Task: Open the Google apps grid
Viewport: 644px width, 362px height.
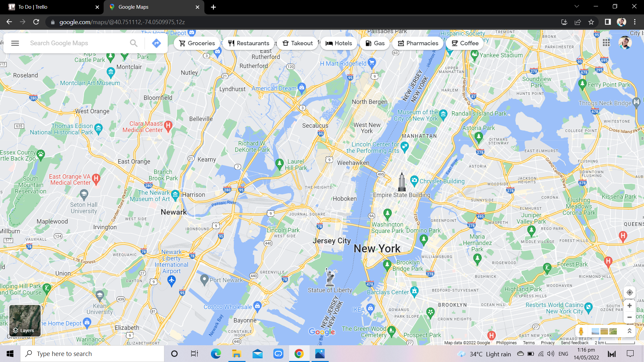Action: [x=606, y=43]
